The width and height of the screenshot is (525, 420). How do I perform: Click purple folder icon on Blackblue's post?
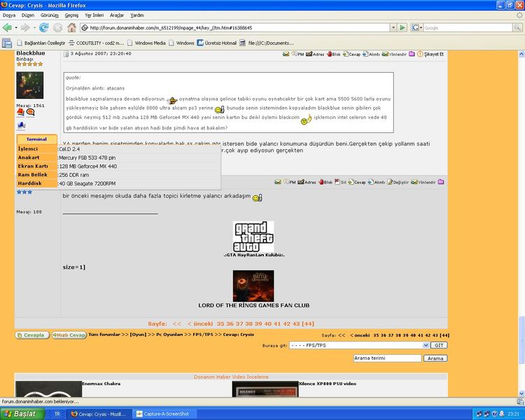pyautogui.click(x=412, y=54)
